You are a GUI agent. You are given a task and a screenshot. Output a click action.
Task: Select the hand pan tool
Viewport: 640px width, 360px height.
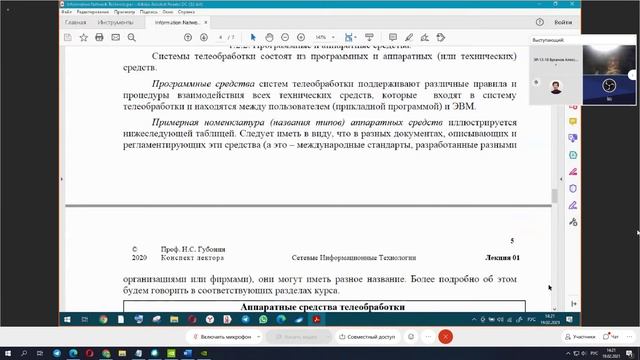coord(269,38)
